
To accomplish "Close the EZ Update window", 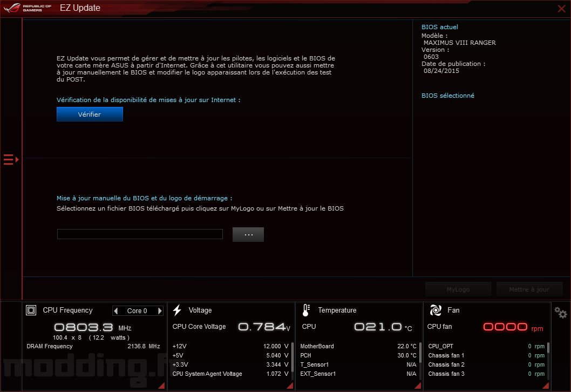I will (x=561, y=9).
